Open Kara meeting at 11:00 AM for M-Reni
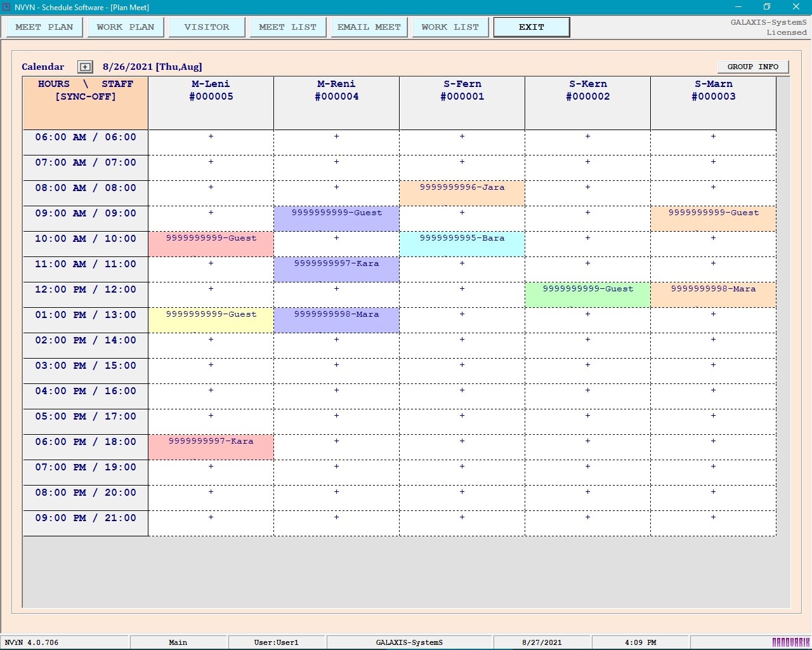 click(337, 269)
